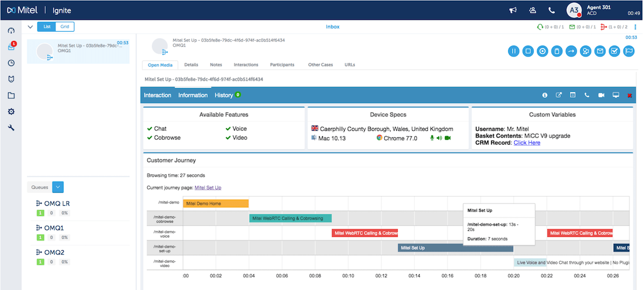Open the dashboard gauge icon in sidebar

(11, 31)
